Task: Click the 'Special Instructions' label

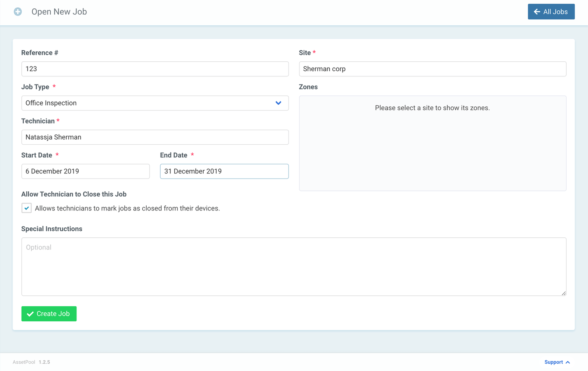Action: point(52,229)
